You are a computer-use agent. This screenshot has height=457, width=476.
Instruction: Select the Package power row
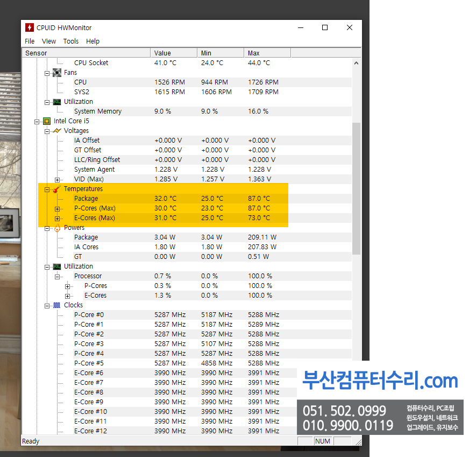coord(212,237)
